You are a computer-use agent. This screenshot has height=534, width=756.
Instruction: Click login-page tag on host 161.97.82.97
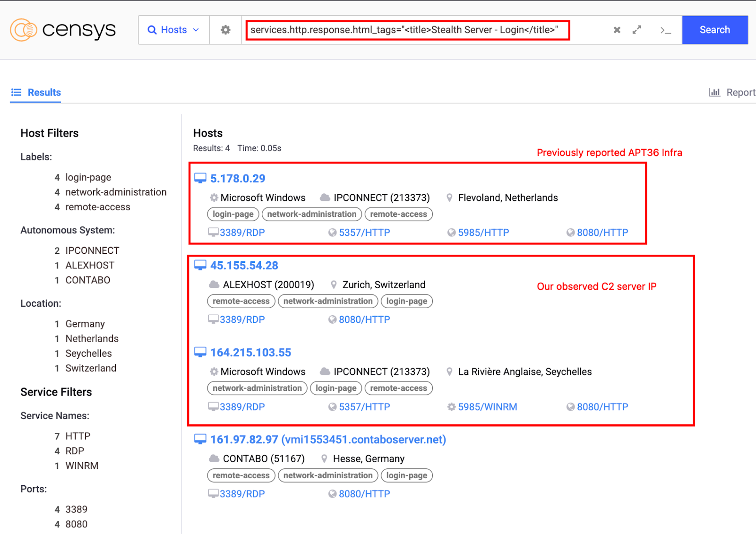(407, 475)
